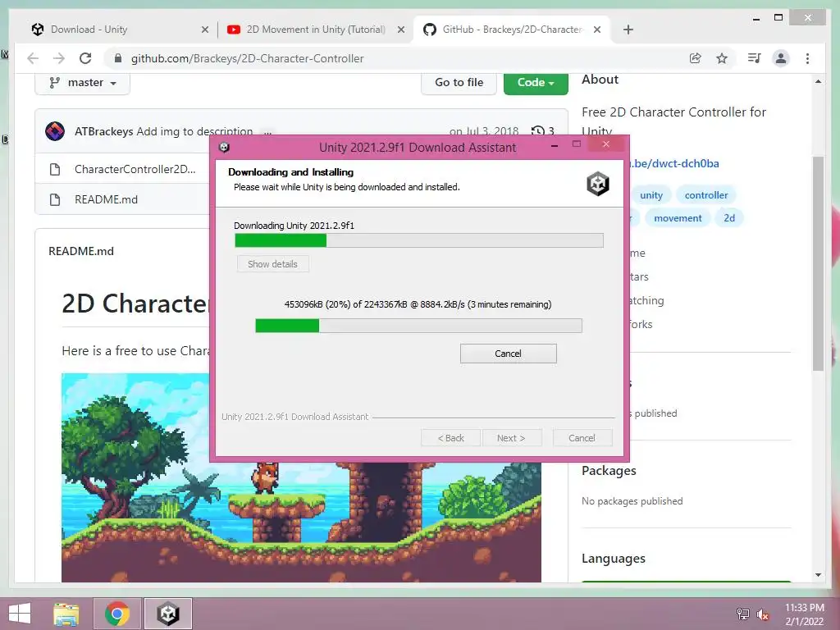Click the < Back installer button
This screenshot has width=840, height=630.
pyautogui.click(x=450, y=438)
